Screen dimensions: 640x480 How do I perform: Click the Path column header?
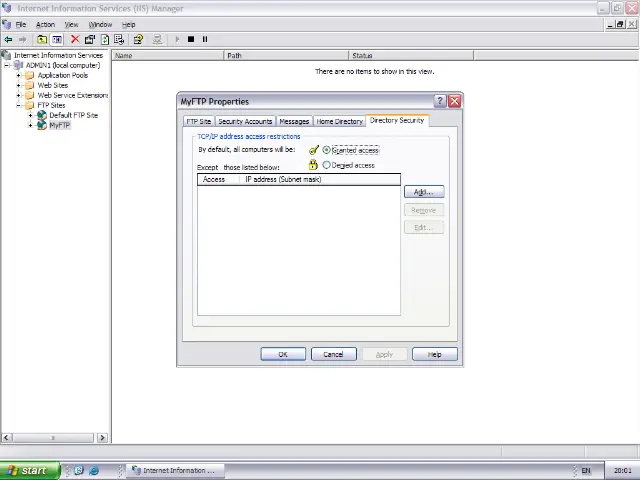click(x=286, y=56)
